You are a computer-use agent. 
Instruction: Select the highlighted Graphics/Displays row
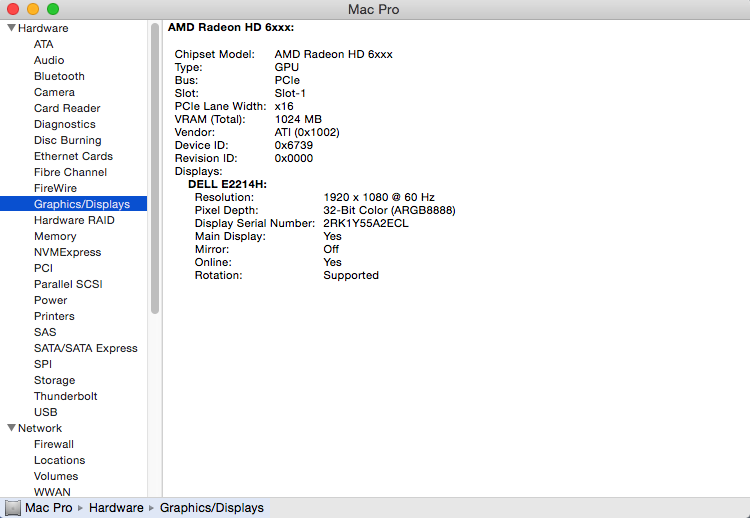pyautogui.click(x=74, y=204)
